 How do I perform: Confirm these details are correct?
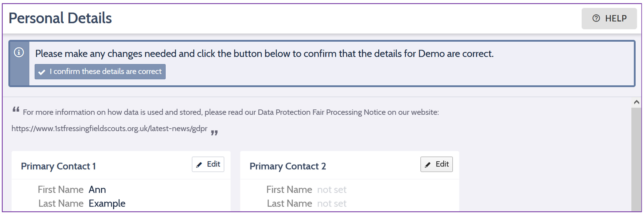[100, 72]
